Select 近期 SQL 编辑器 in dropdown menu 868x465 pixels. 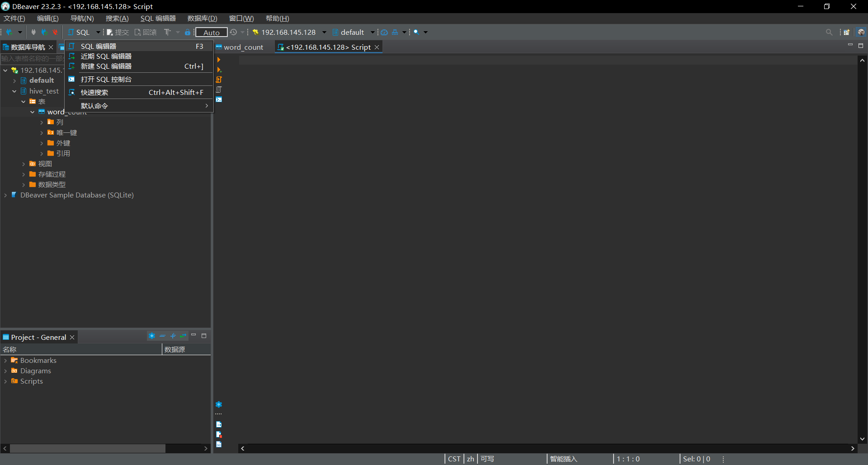(139, 56)
